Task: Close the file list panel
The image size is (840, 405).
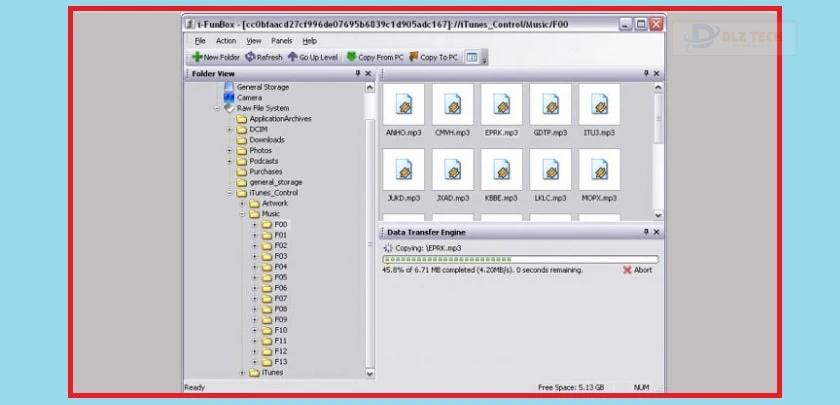Action: click(x=657, y=73)
